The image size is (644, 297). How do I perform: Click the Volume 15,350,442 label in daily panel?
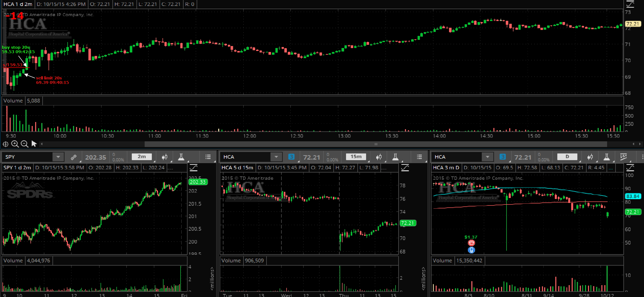tap(457, 261)
